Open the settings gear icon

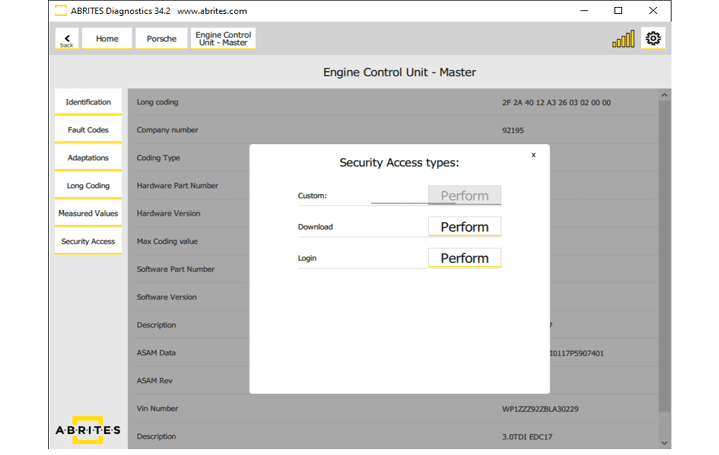[x=653, y=39]
